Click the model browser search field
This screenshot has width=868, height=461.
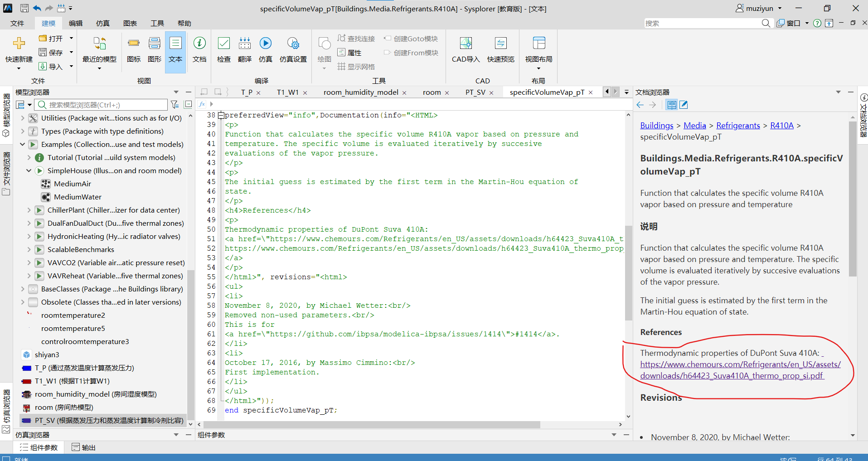click(102, 105)
